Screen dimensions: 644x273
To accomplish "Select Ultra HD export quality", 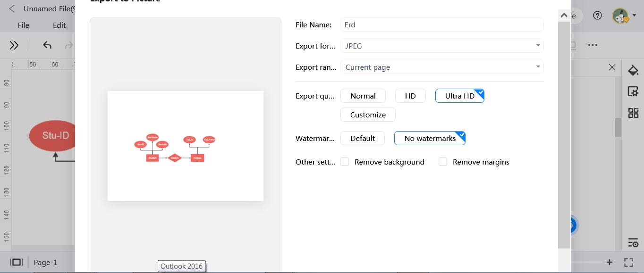I will point(459,96).
